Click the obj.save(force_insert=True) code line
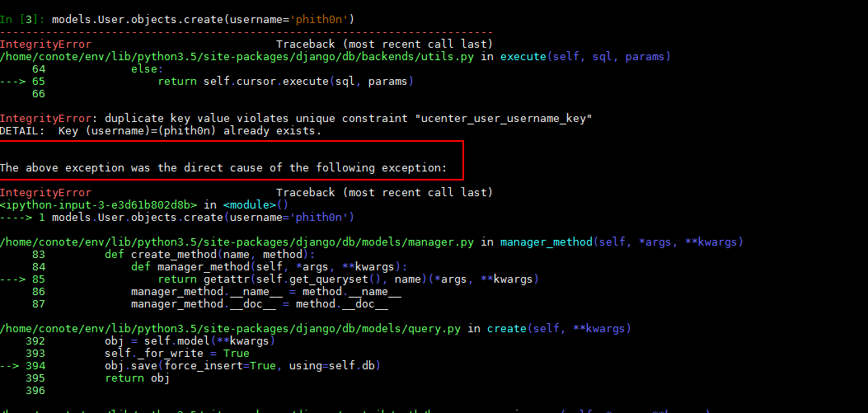The width and height of the screenshot is (868, 413). point(243,365)
